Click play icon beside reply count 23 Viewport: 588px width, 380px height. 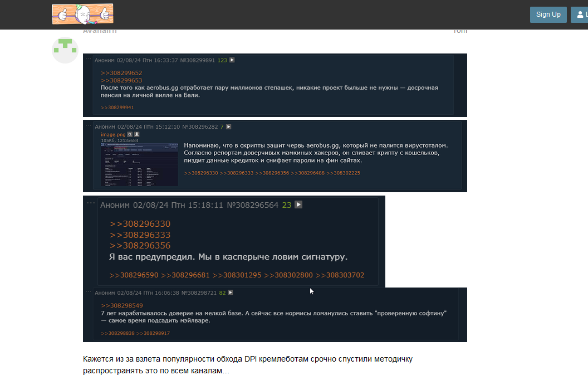tap(298, 205)
